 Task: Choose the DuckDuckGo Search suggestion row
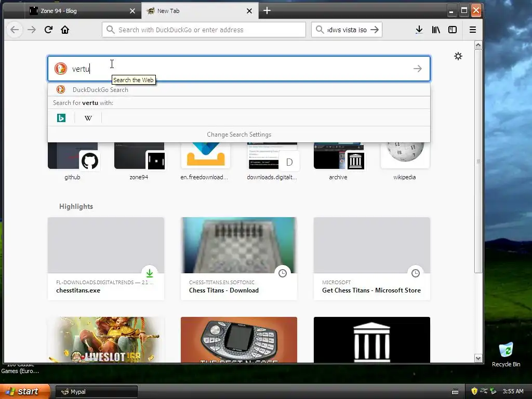[x=239, y=89]
